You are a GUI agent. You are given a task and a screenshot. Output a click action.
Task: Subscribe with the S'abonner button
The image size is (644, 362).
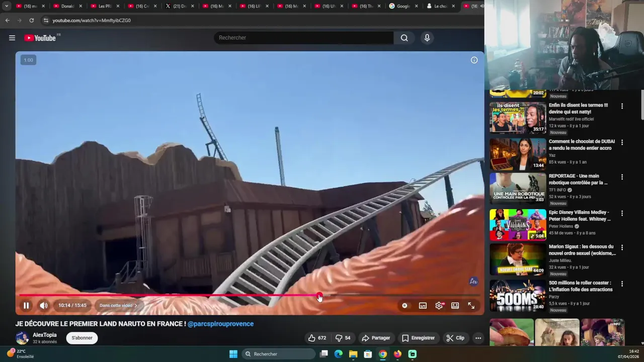point(82,338)
